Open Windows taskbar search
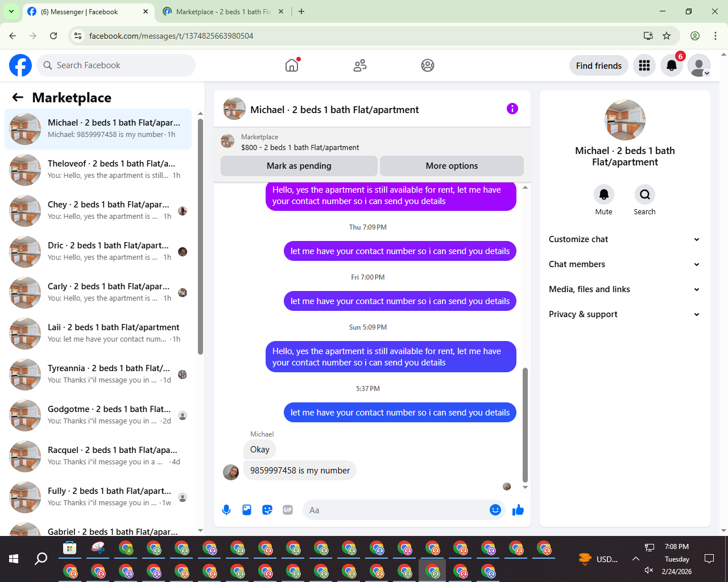Viewport: 728px width, 582px height. click(41, 559)
